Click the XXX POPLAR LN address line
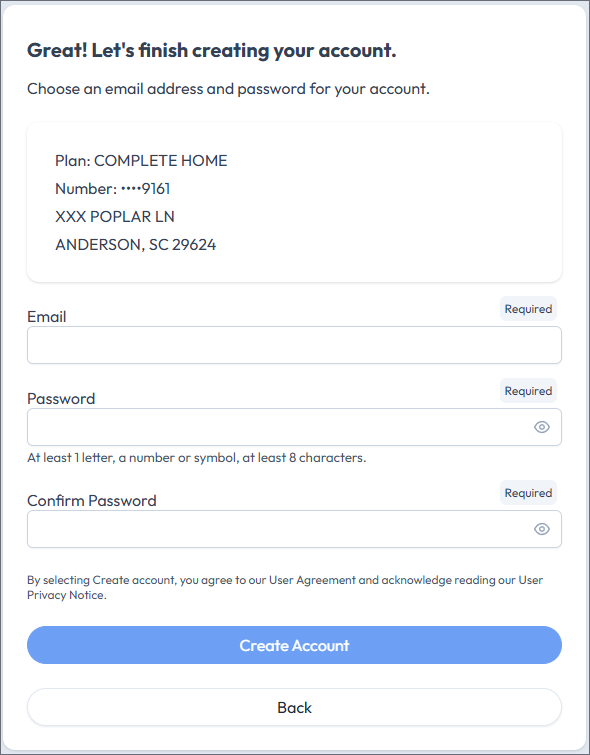 (115, 217)
